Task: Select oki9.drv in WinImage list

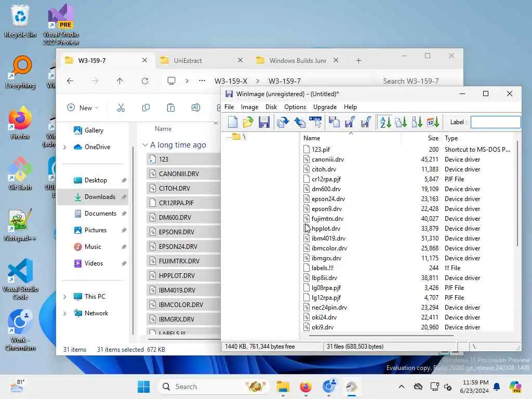Action: tap(322, 327)
